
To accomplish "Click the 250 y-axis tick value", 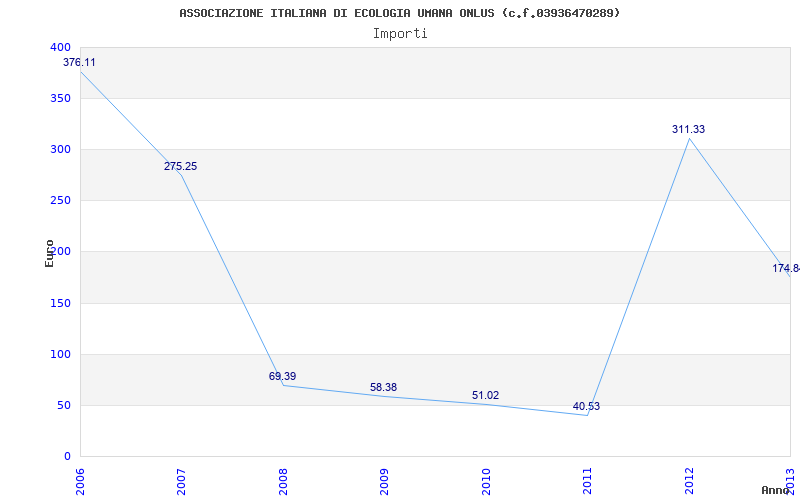I will [x=60, y=201].
